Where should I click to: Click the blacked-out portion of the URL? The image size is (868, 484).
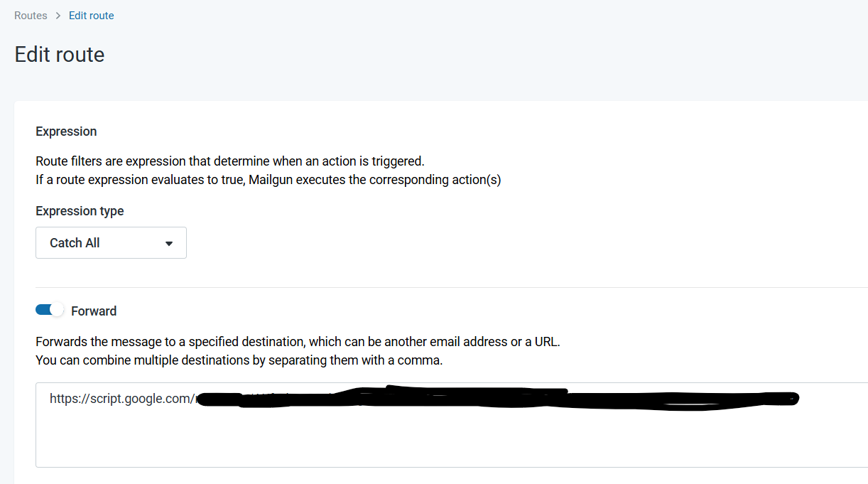(497, 399)
